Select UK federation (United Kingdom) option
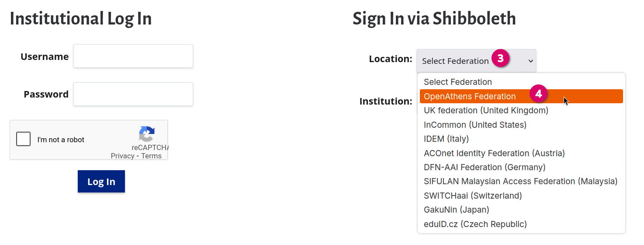Screen dimensions: 644x245 click(486, 110)
